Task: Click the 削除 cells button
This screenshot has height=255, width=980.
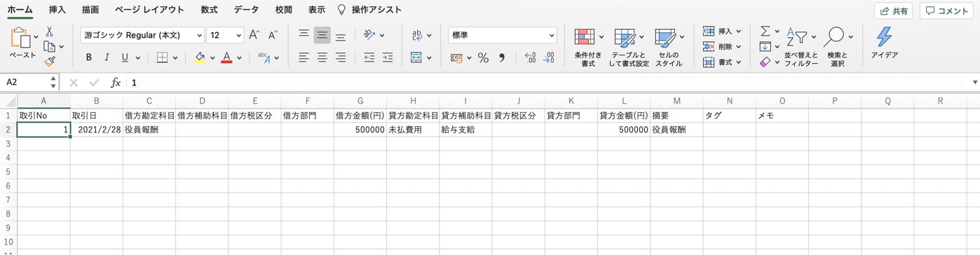Action: 721,47
